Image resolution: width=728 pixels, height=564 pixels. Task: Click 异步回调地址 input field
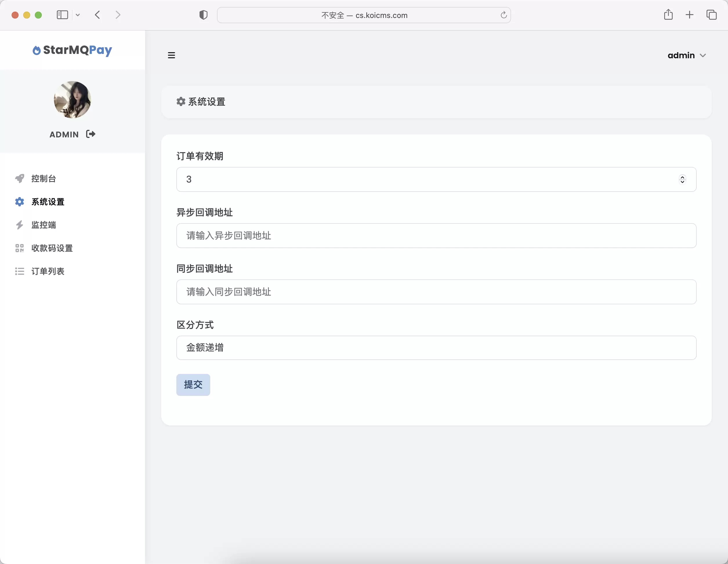click(436, 235)
